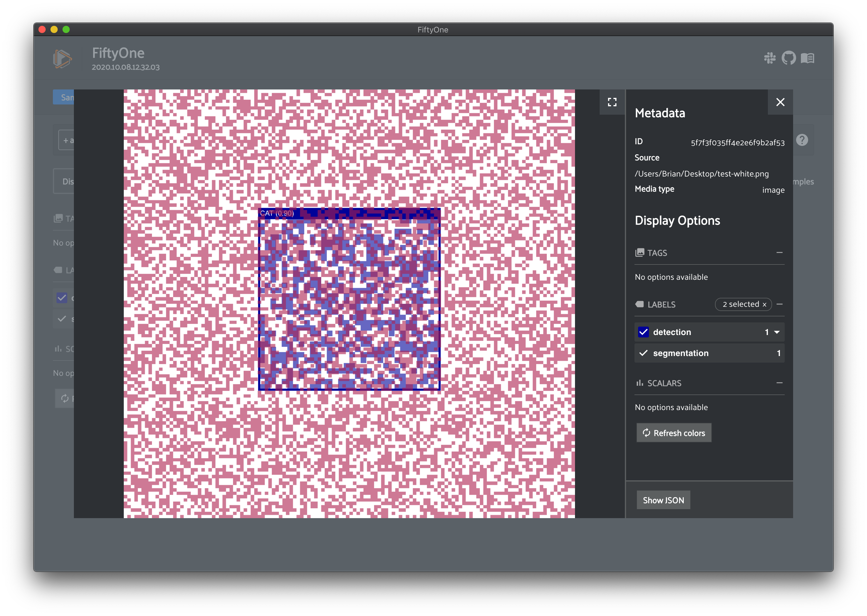Click the CAT (0.90) detection label
This screenshot has height=616, width=867.
(277, 213)
